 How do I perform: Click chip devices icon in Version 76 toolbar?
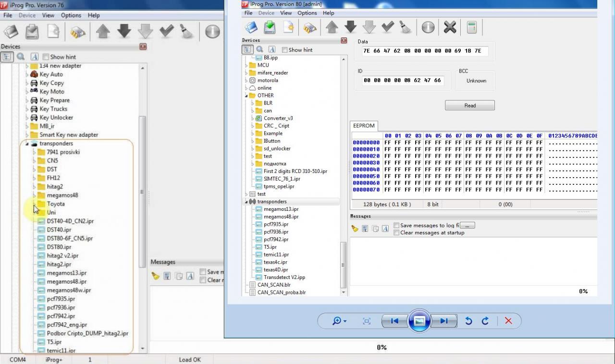77,32
